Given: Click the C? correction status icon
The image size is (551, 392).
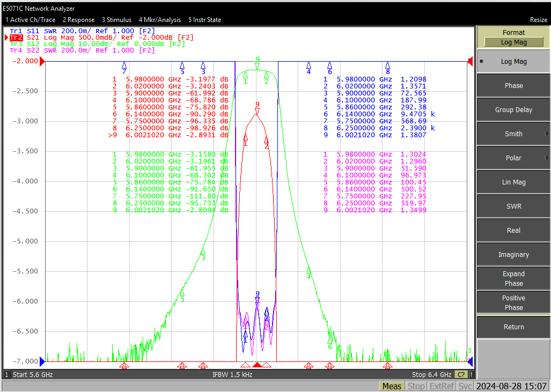Looking at the screenshot, I should coord(461,374).
